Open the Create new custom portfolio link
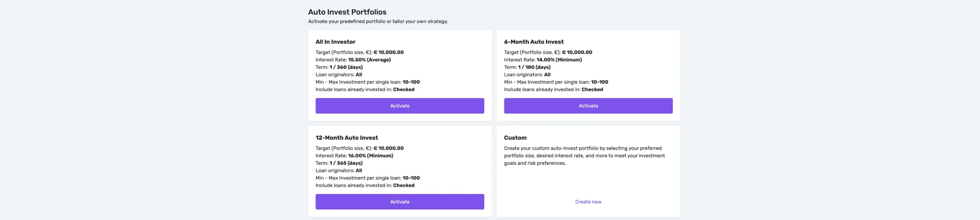The width and height of the screenshot is (980, 220). 588,202
